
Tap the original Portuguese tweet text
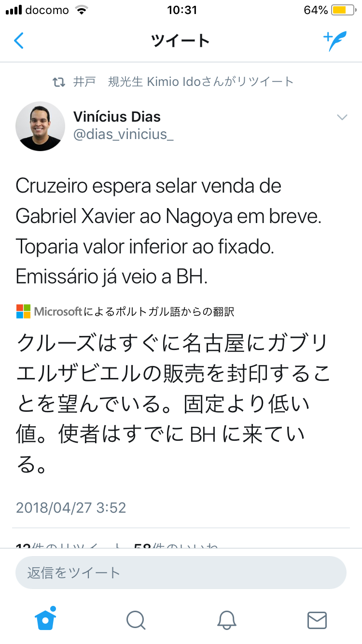point(168,231)
